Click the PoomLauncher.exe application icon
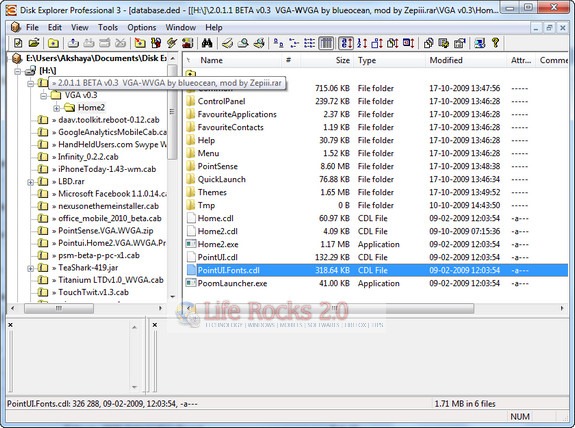The width and height of the screenshot is (575, 428). click(191, 283)
